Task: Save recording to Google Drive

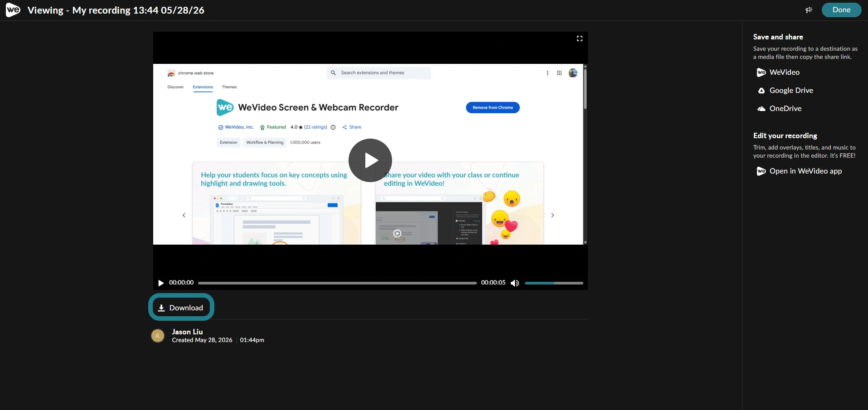Action: click(786, 91)
